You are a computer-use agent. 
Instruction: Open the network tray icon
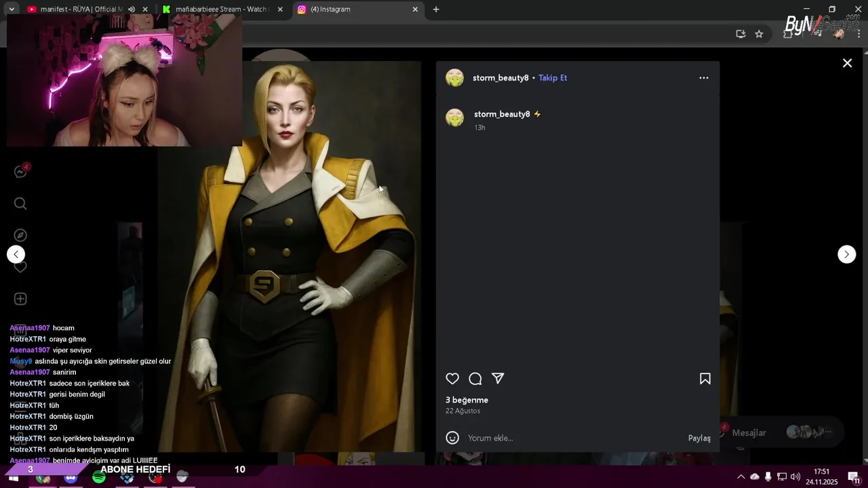coord(781,476)
